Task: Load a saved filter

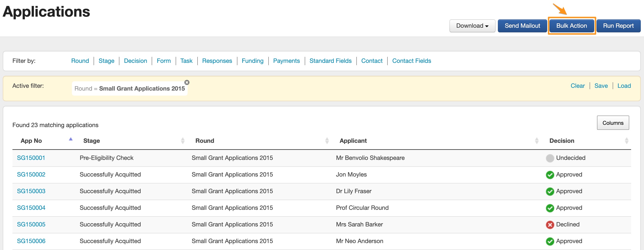Action: [x=624, y=86]
